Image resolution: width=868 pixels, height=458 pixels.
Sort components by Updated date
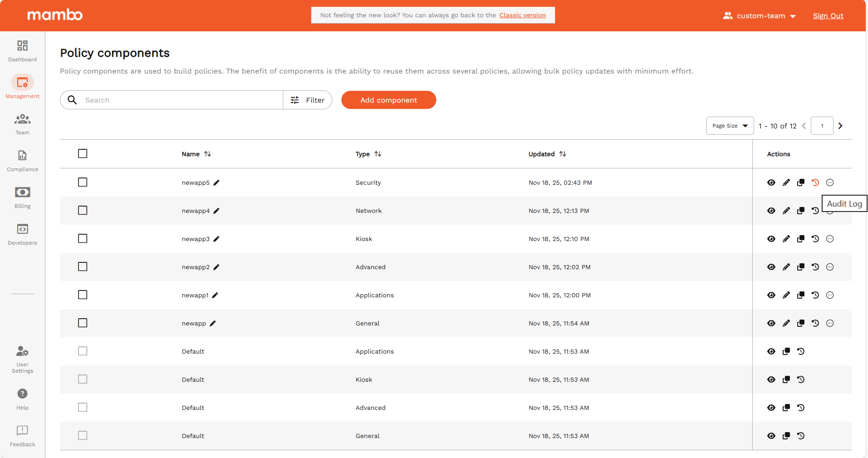coord(563,154)
